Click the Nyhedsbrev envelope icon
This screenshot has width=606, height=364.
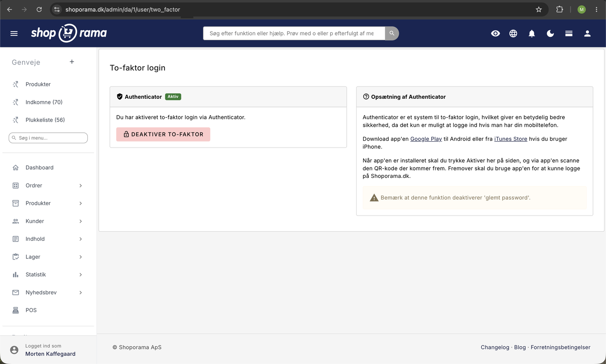[x=16, y=293]
